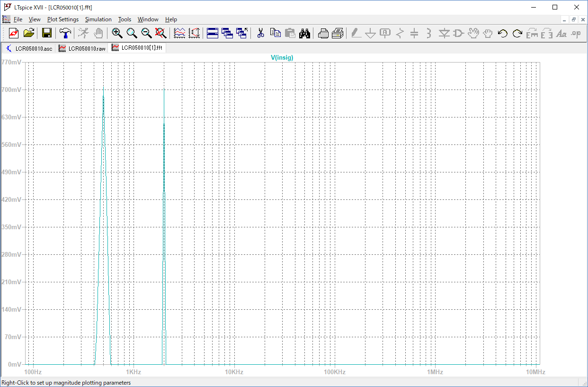Switch to the LCR050010.asc schematic tab
This screenshot has width=588, height=387.
coord(29,48)
